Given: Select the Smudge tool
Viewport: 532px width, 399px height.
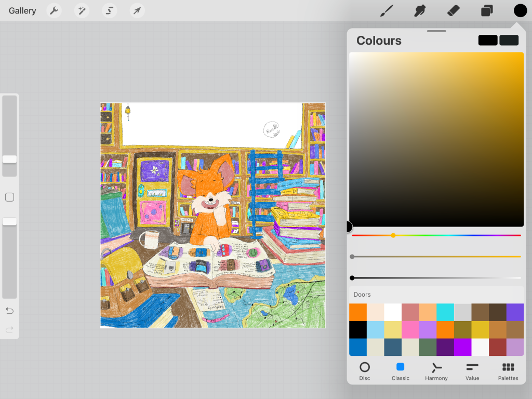Looking at the screenshot, I should pyautogui.click(x=420, y=10).
